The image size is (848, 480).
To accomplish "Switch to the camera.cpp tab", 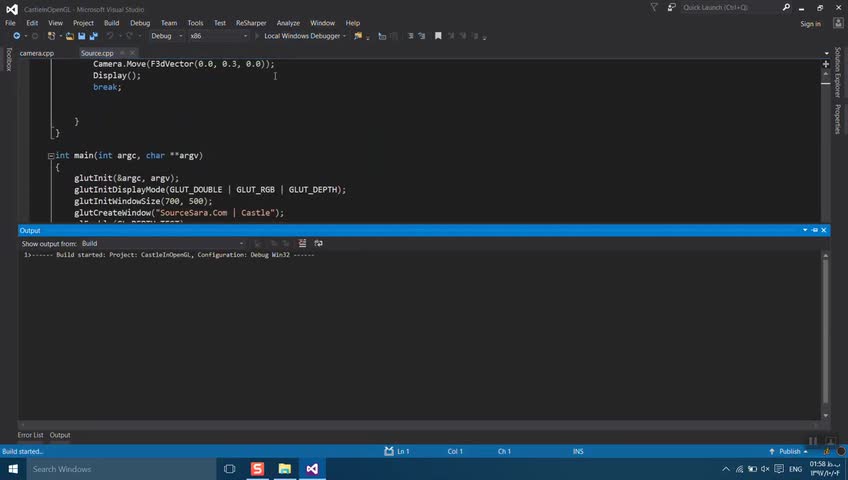I will 37,53.
